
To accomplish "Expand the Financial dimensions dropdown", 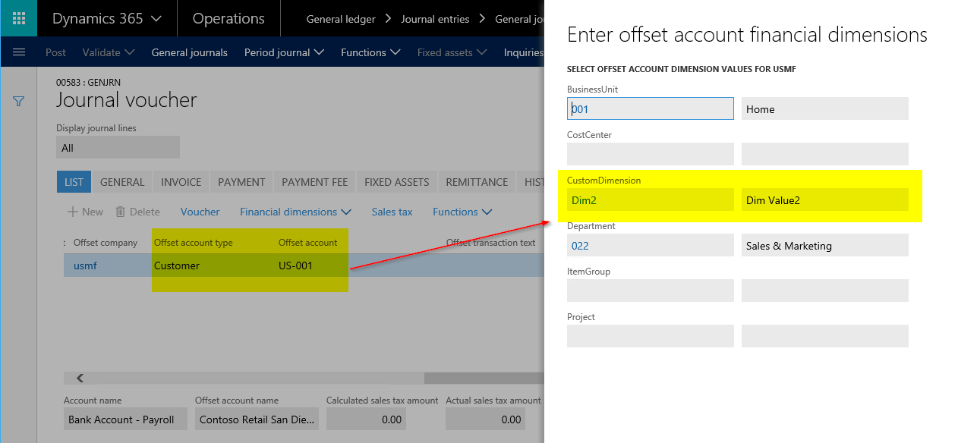I will (296, 212).
